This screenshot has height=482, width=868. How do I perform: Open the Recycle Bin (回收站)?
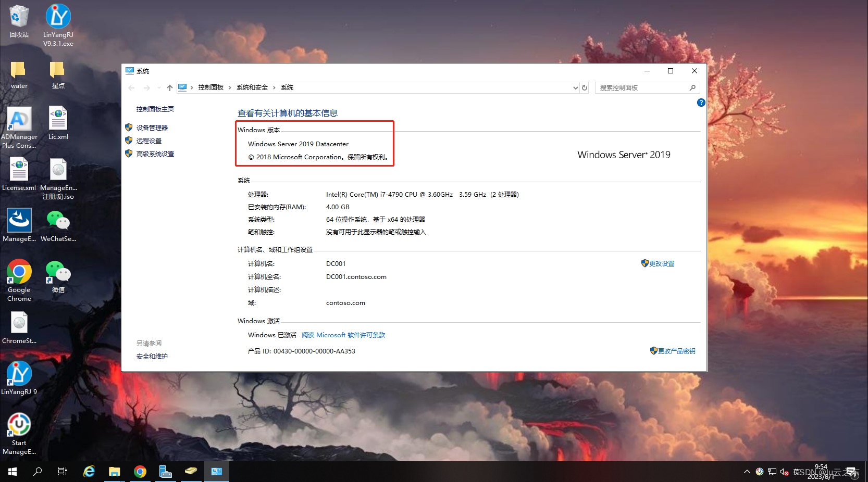tap(19, 16)
